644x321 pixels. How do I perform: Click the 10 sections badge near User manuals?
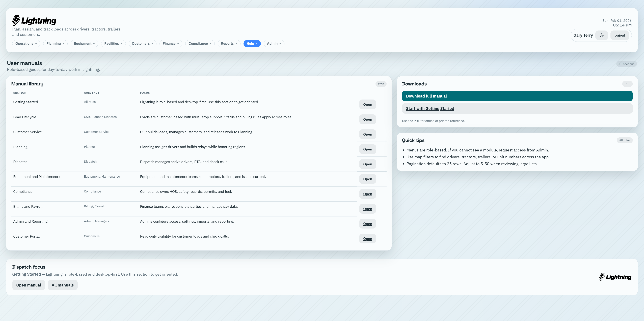tap(627, 64)
